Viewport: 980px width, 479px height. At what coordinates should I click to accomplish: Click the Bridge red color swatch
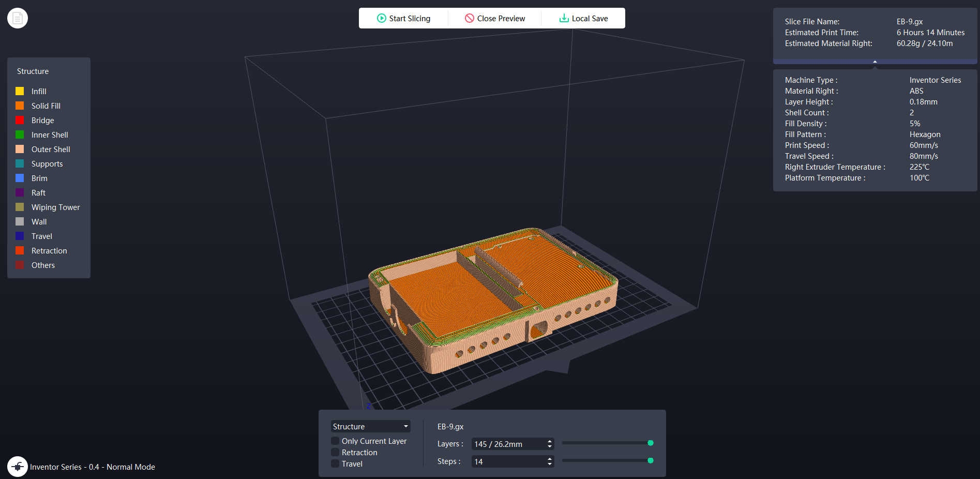(x=20, y=120)
